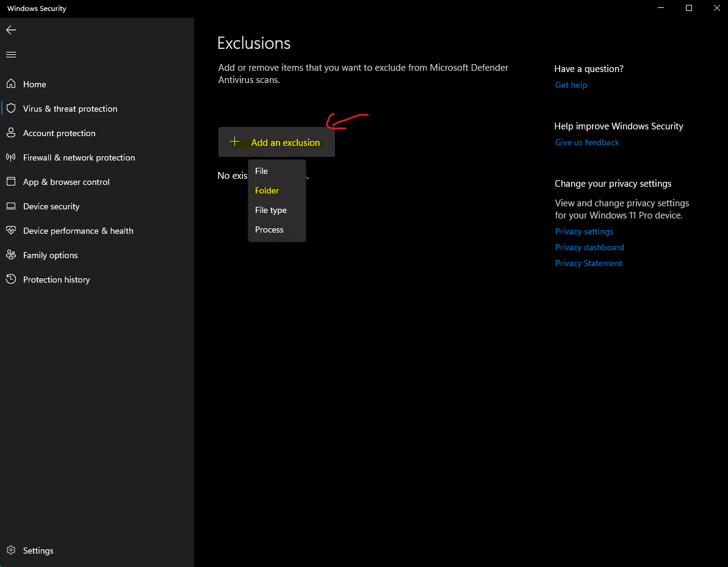Click the back arrow icon
The image size is (728, 567).
pyautogui.click(x=11, y=30)
